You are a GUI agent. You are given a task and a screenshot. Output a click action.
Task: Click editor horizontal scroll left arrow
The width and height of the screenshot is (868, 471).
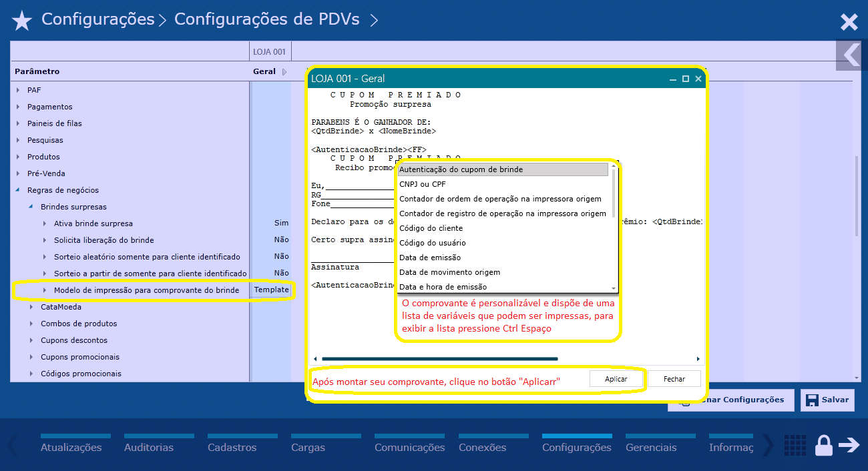[314, 359]
